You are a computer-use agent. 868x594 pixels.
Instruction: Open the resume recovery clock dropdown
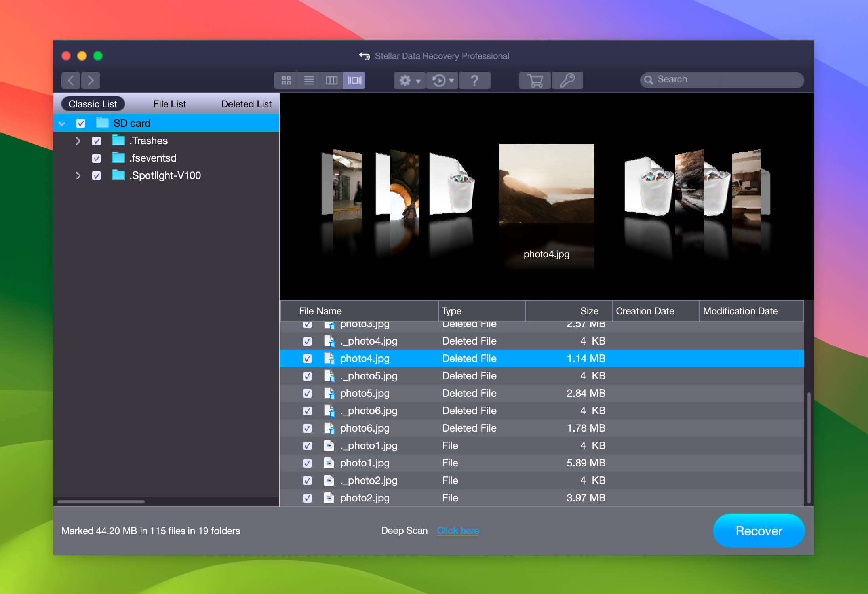[442, 80]
